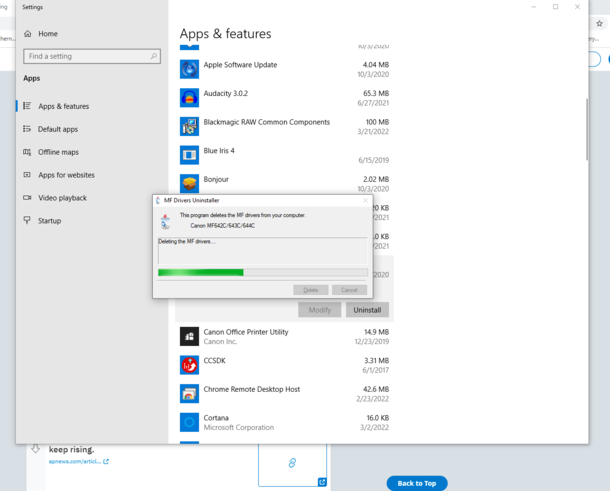Click Back to Top in browser
Viewport: 610px width, 491px height.
tap(417, 483)
